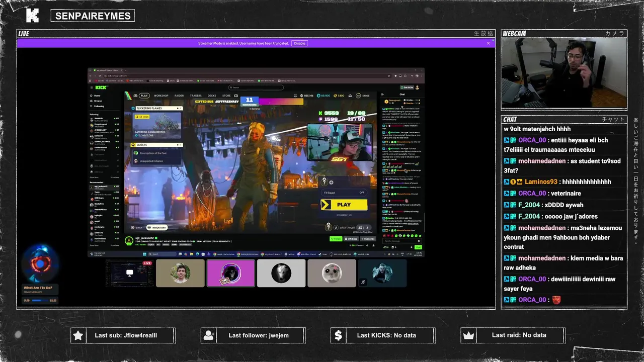Viewport: 644px width, 362px height.
Task: Open Kick profile avatar menu
Action: [417, 87]
